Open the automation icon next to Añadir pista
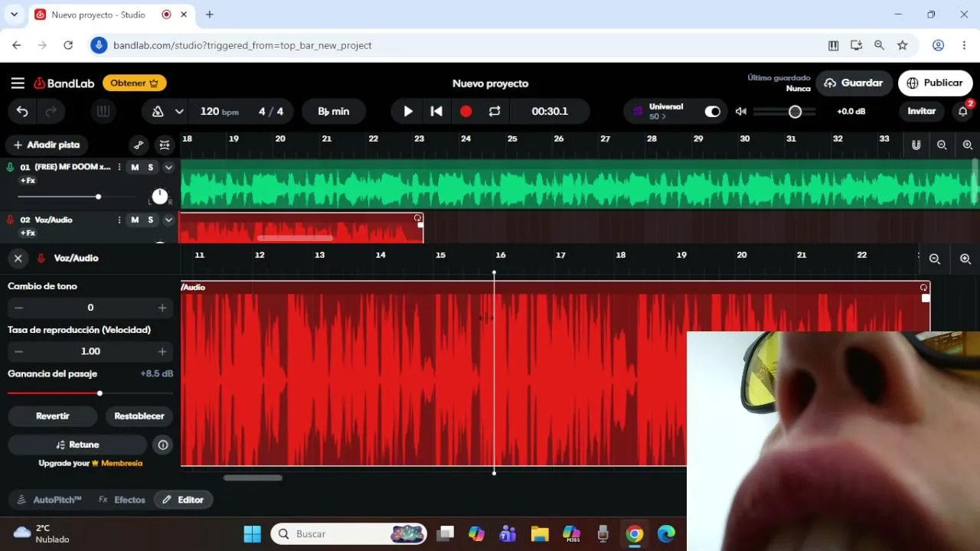 tap(139, 145)
